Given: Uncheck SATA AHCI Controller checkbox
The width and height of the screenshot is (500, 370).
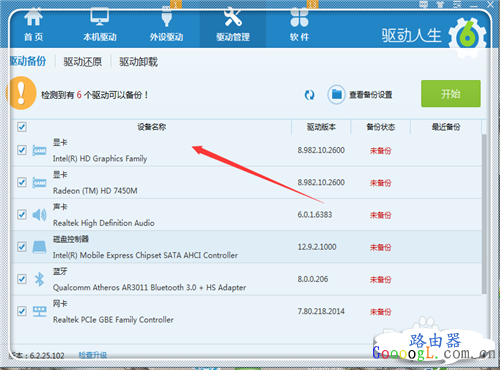Looking at the screenshot, I should 22,247.
